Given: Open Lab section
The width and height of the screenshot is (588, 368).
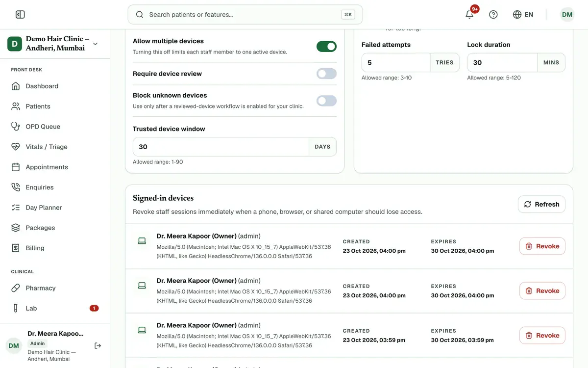Looking at the screenshot, I should [x=55, y=308].
